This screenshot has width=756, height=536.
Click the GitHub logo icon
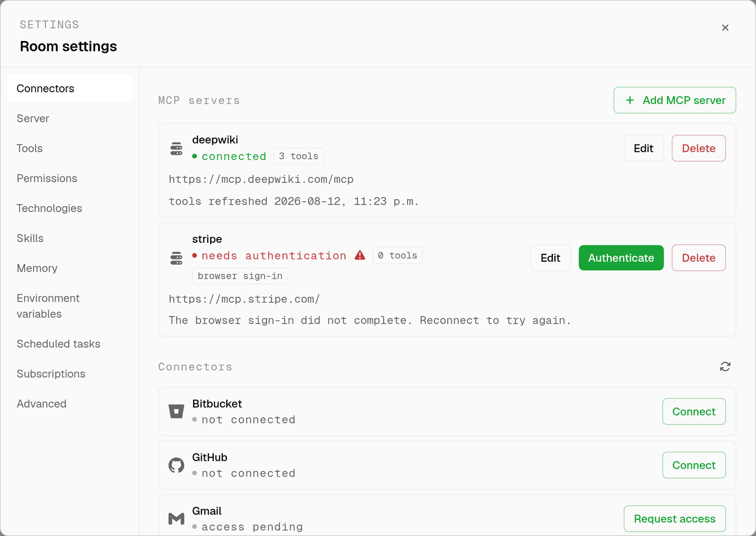click(176, 465)
